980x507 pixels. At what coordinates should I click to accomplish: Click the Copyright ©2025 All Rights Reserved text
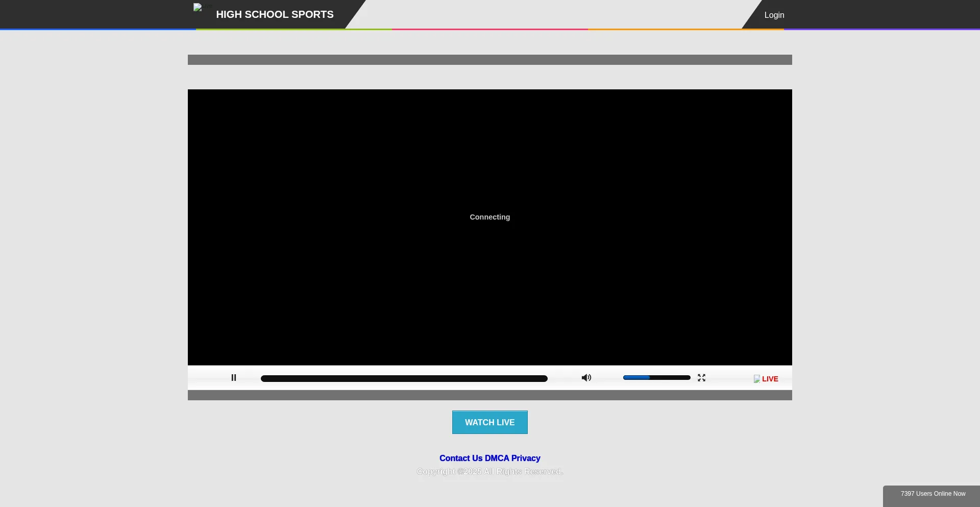490,471
